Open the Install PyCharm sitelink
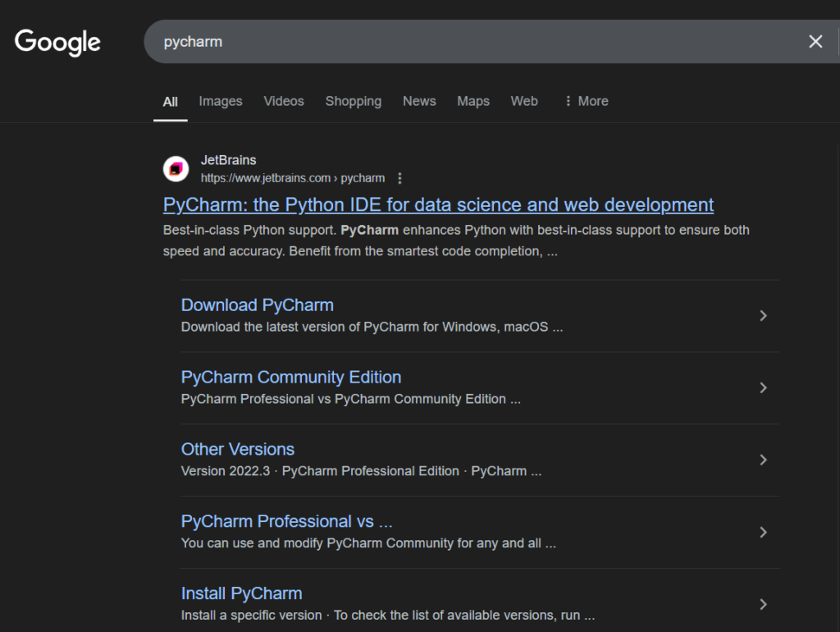This screenshot has height=632, width=840. click(242, 593)
